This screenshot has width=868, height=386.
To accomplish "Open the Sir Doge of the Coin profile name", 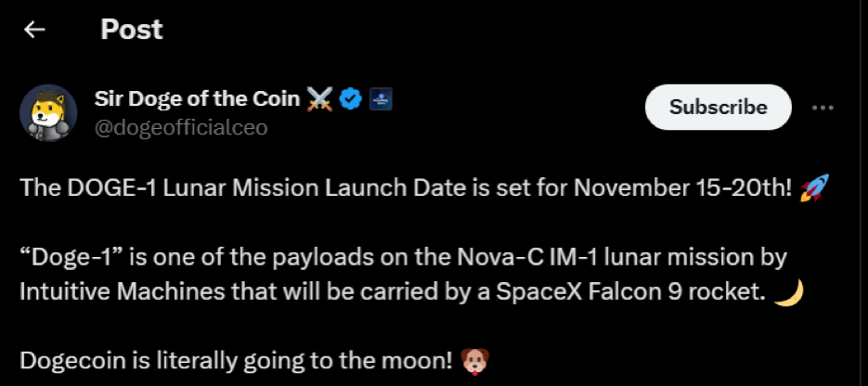I will tap(197, 99).
